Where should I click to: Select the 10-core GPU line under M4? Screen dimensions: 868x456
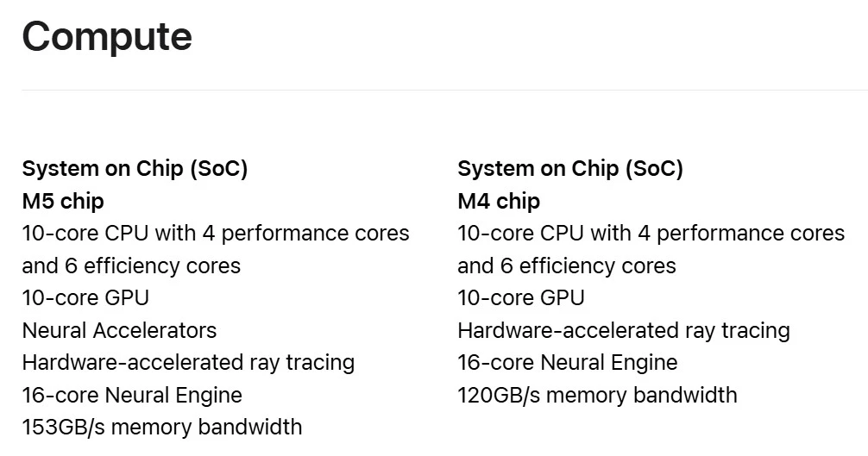(x=521, y=298)
